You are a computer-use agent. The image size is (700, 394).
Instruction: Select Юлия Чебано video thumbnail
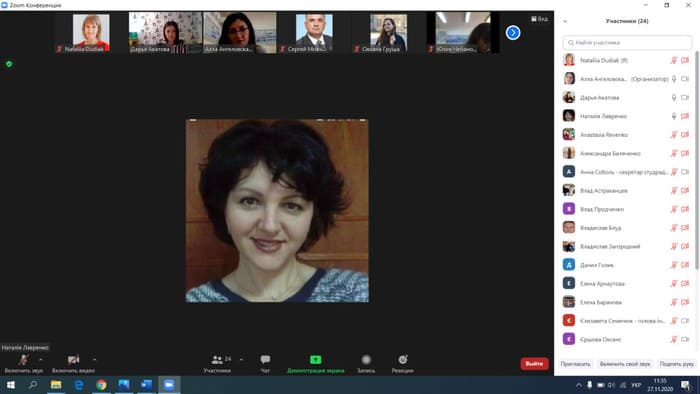pos(463,33)
